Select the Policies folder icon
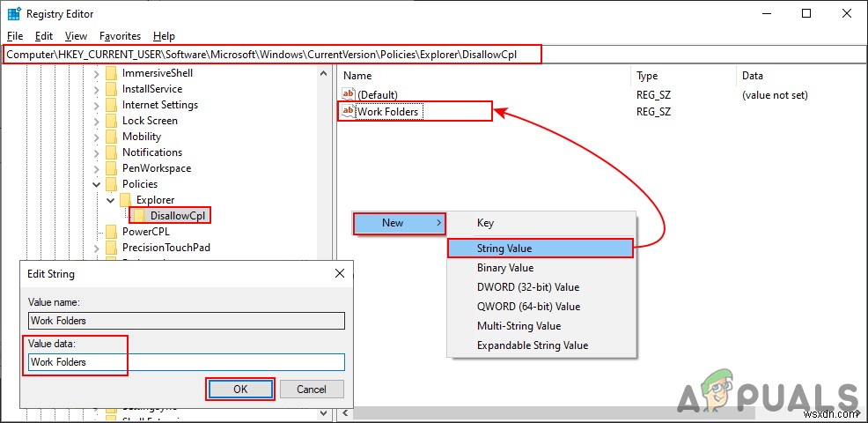Screen dimensions: 868x423 point(111,184)
